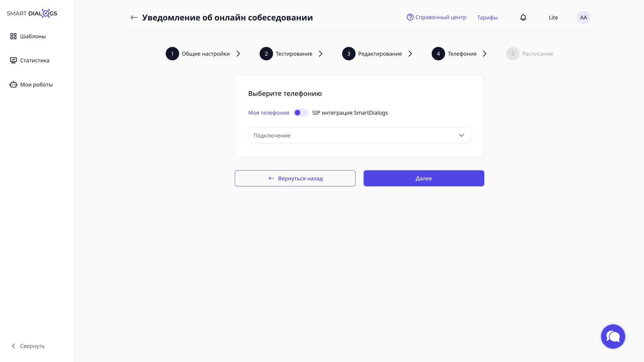The image size is (644, 362).
Task: Click the back arrow beside page title
Action: tap(134, 18)
